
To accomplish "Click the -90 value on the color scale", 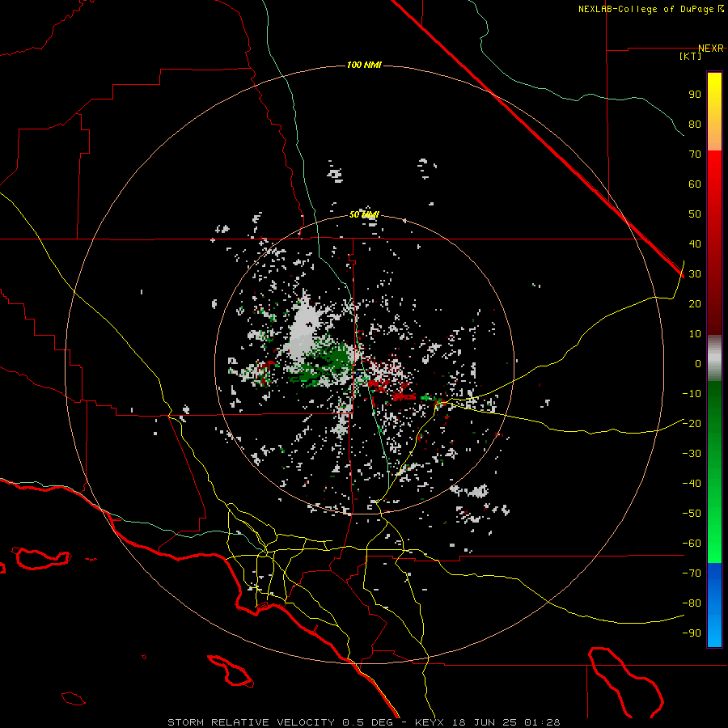I will [x=692, y=633].
